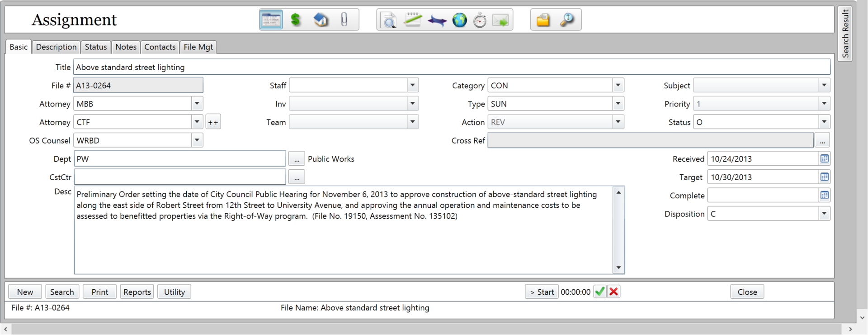The width and height of the screenshot is (868, 335).
Task: Browse Cross Ref with ellipsis button
Action: point(822,140)
